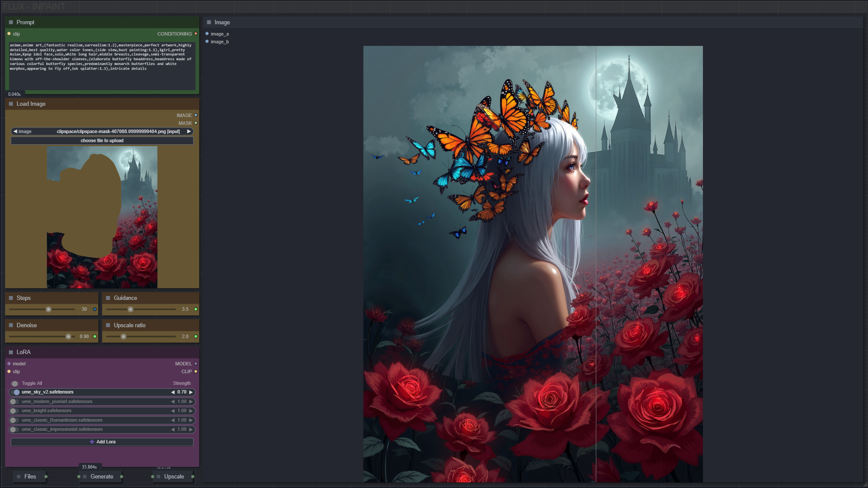This screenshot has width=868, height=488.
Task: Click the LoRA MODEL output connector dot
Action: [x=196, y=364]
